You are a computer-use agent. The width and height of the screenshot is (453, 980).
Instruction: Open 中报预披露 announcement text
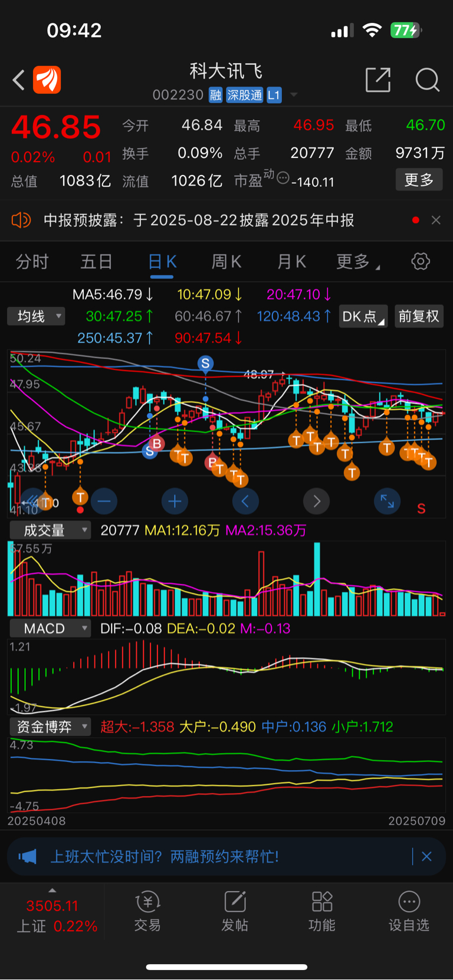click(x=199, y=220)
